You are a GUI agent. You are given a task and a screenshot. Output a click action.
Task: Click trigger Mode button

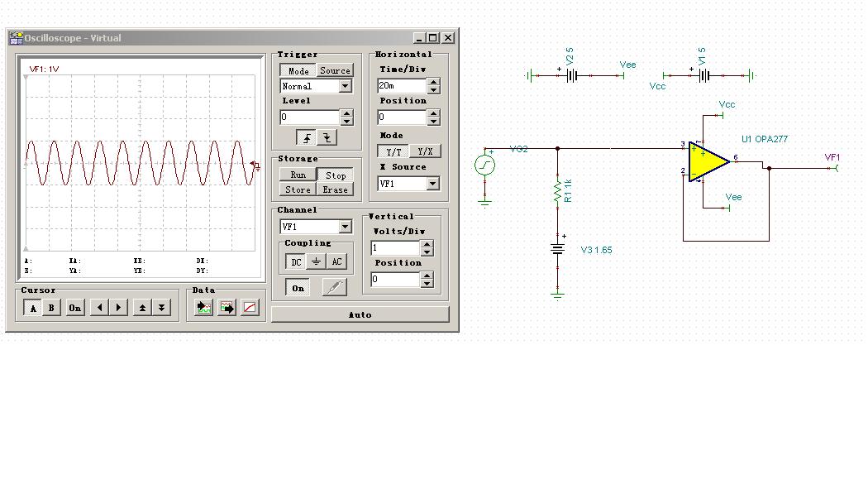298,71
